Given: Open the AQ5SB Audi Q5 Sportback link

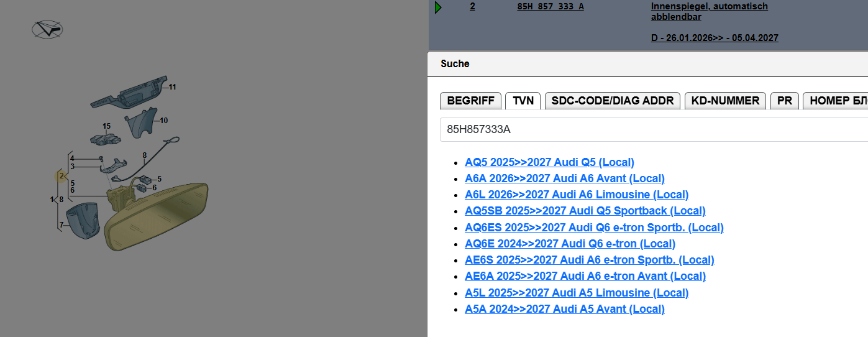Looking at the screenshot, I should click(x=585, y=211).
